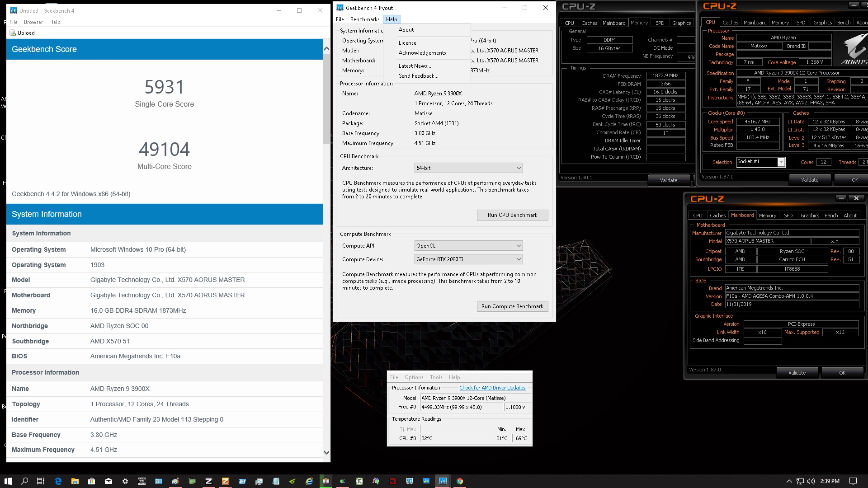
Task: Open File Explorer from the taskbar
Action: pos(75,481)
